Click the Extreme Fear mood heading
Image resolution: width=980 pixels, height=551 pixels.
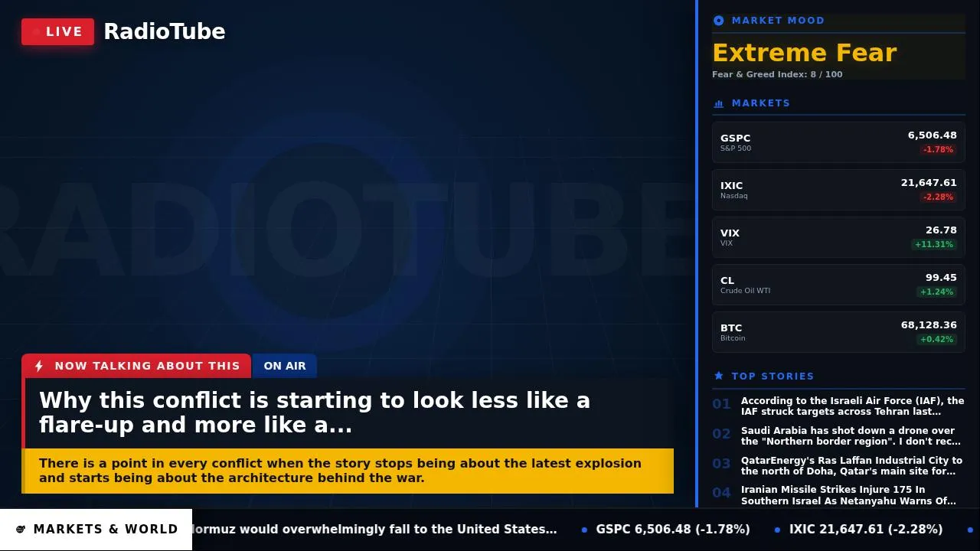pos(804,53)
